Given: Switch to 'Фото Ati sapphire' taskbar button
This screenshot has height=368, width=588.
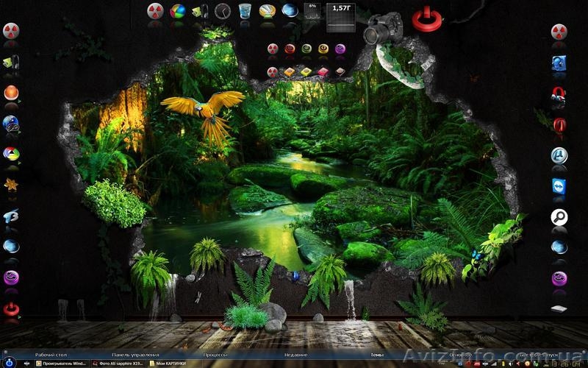Looking at the screenshot, I should pyautogui.click(x=118, y=363).
